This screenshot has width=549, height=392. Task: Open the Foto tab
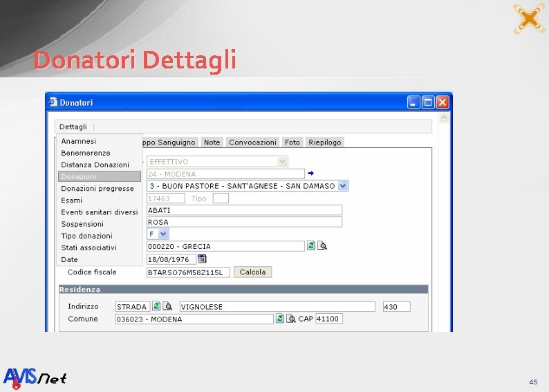pyautogui.click(x=292, y=142)
